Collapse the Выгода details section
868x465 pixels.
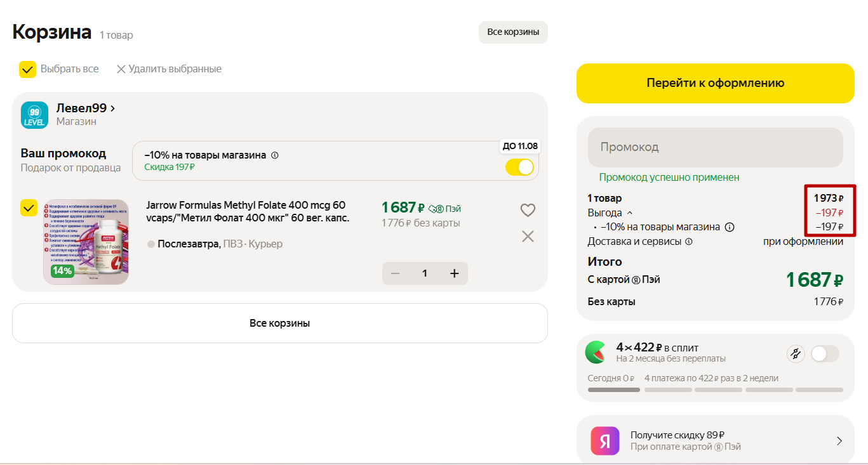point(630,213)
